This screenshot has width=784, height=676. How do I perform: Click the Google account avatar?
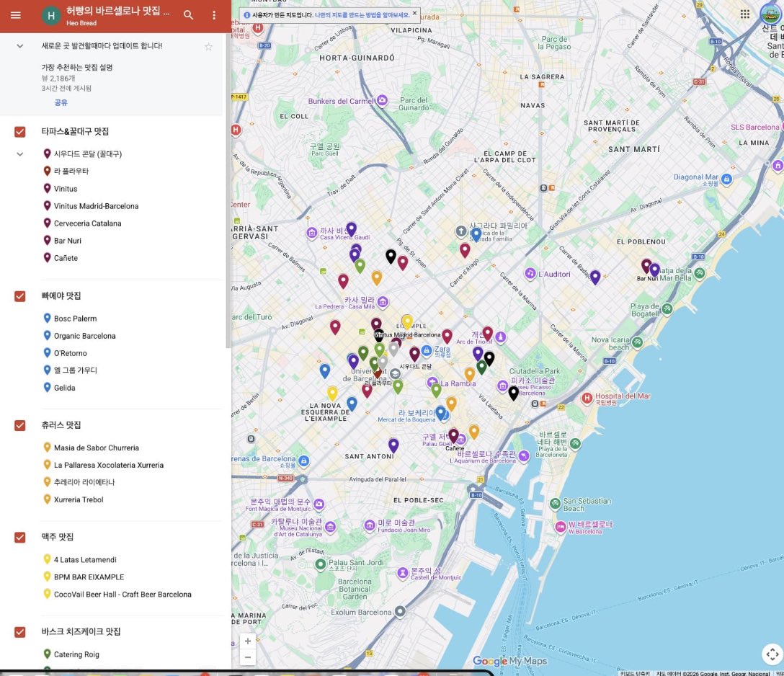coord(770,14)
